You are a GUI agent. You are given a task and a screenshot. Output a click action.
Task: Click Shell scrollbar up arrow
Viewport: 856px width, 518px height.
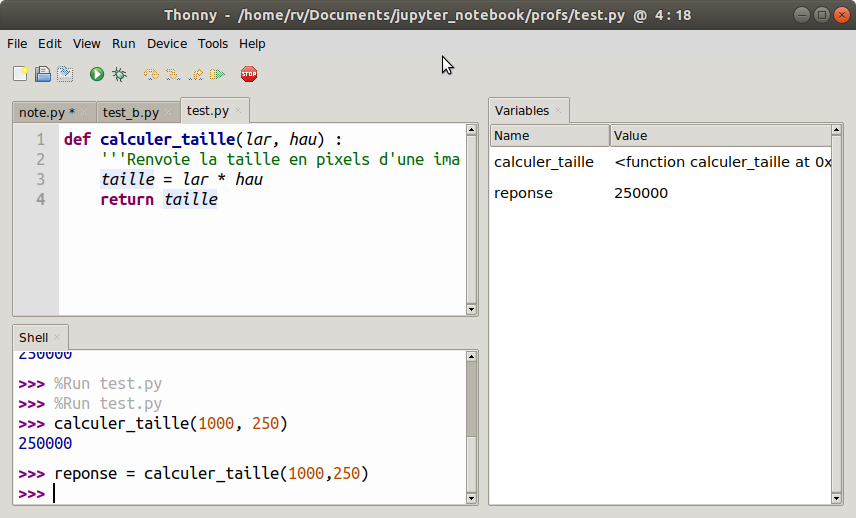pyautogui.click(x=472, y=356)
